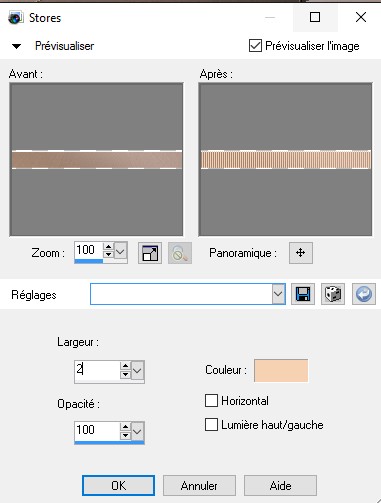Viewport: 381px width, 503px height.
Task: Open the Réglages presets dropdown
Action: 278,294
